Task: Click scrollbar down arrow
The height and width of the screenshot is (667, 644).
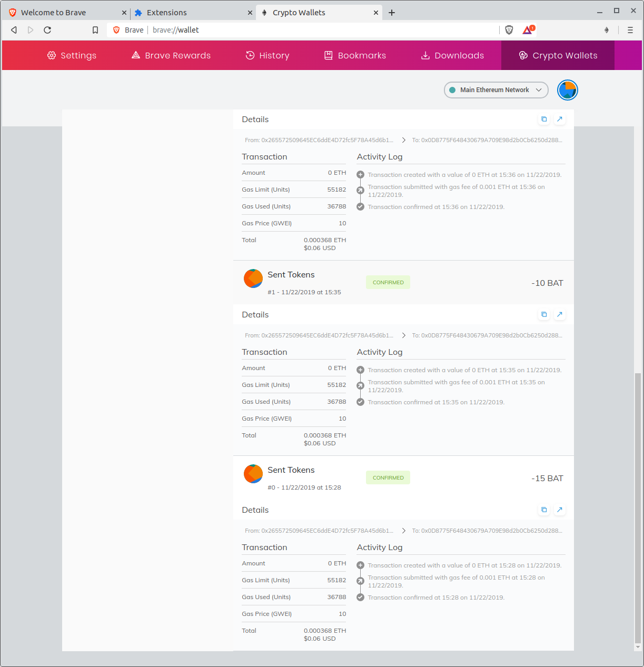Action: tap(638, 648)
